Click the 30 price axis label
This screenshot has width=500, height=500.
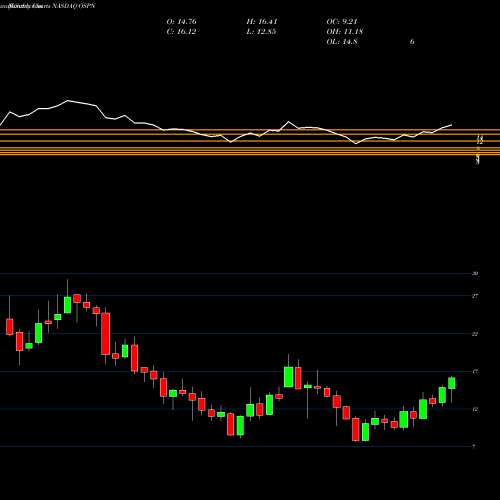pos(476,274)
